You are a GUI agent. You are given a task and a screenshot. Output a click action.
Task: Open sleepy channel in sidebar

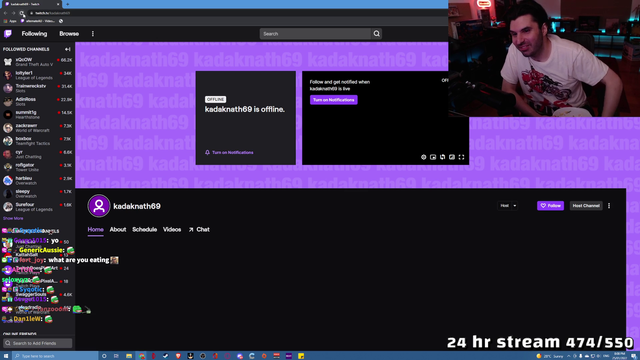click(38, 193)
